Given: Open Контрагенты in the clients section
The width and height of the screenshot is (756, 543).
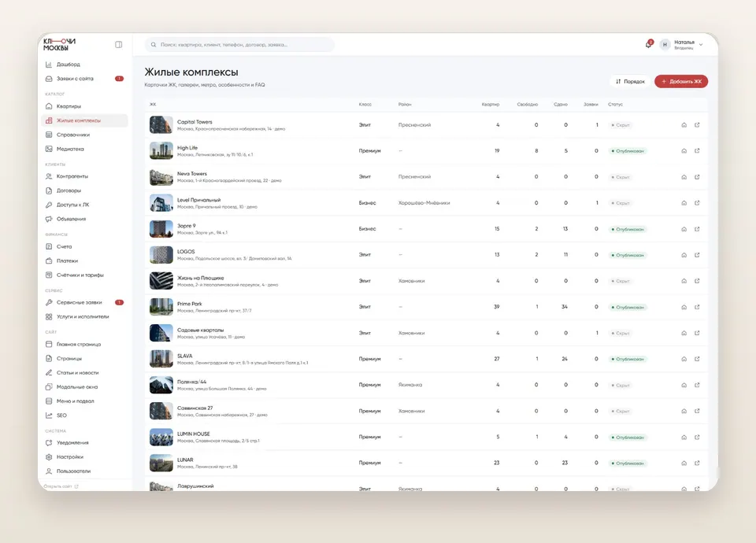Looking at the screenshot, I should [85, 176].
